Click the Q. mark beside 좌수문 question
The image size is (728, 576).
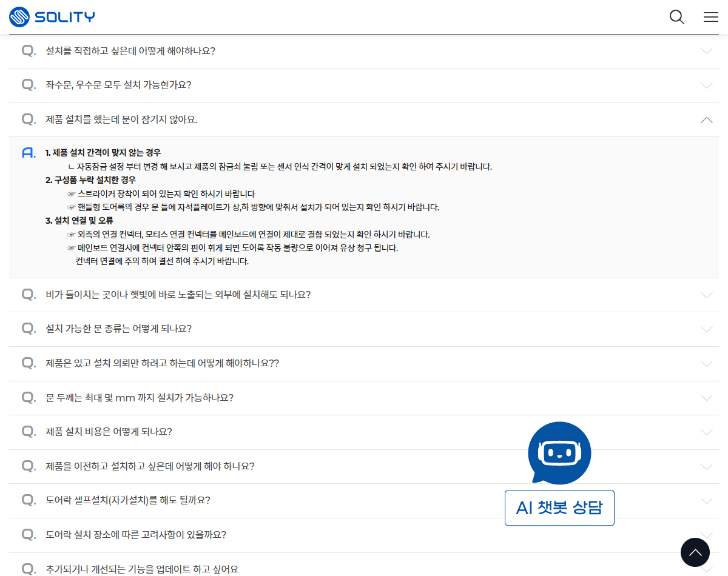29,85
